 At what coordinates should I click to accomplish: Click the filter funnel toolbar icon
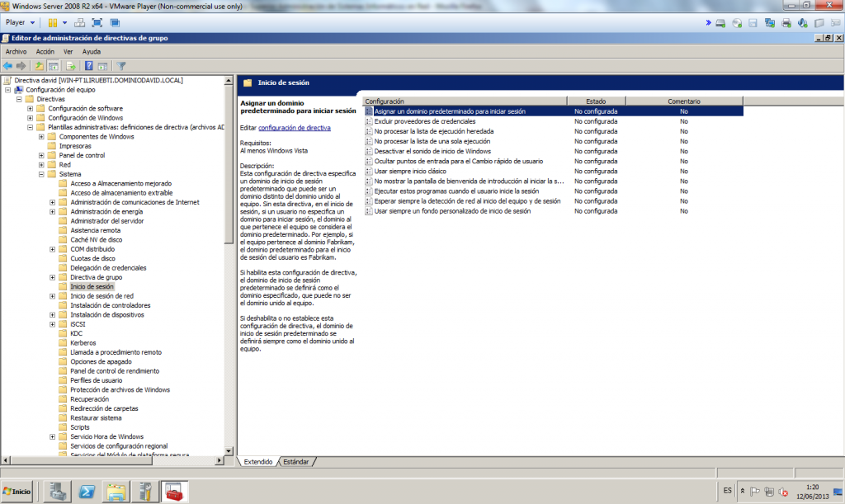[121, 65]
